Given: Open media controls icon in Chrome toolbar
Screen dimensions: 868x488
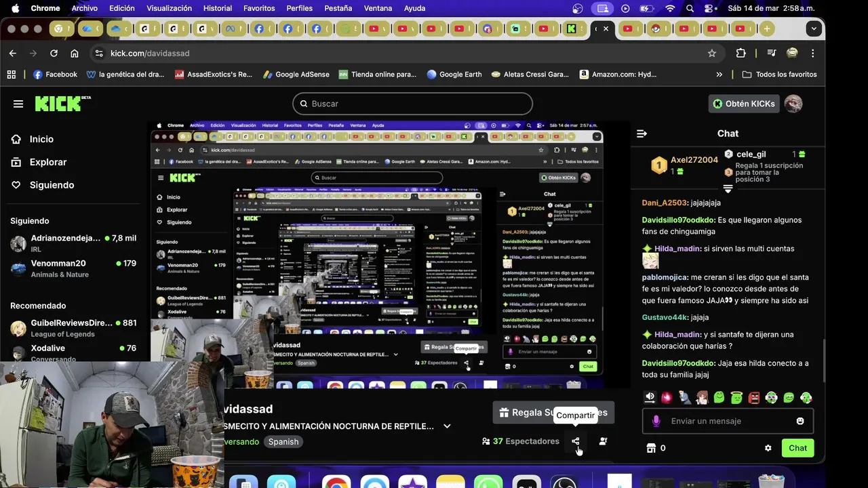Looking at the screenshot, I should click(x=771, y=53).
